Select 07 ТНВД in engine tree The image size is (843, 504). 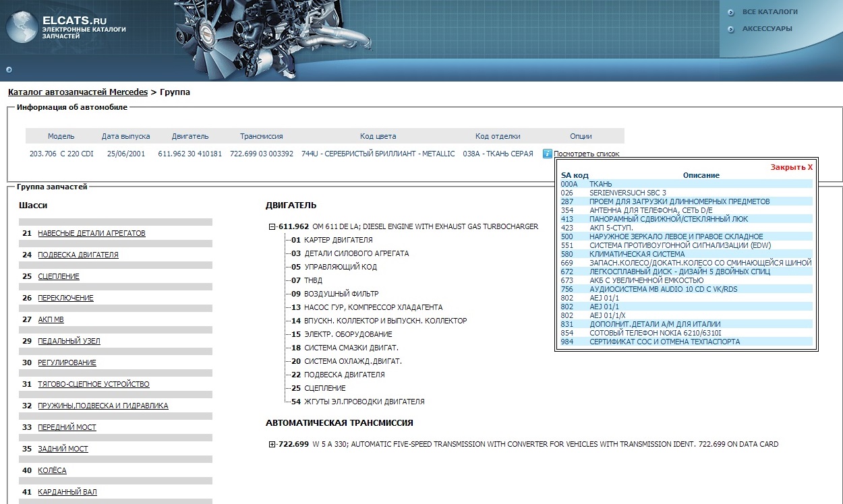point(313,280)
